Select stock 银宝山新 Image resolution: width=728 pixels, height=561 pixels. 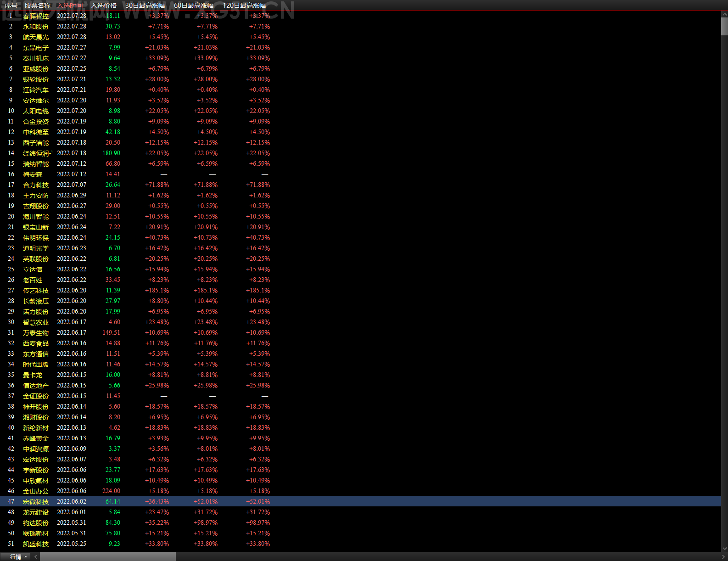[36, 227]
